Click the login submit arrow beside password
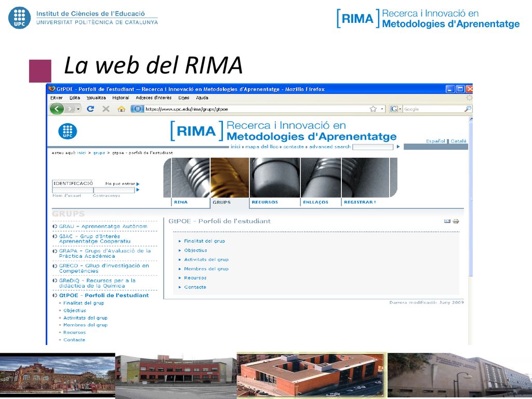This screenshot has width=532, height=399. coord(138,190)
